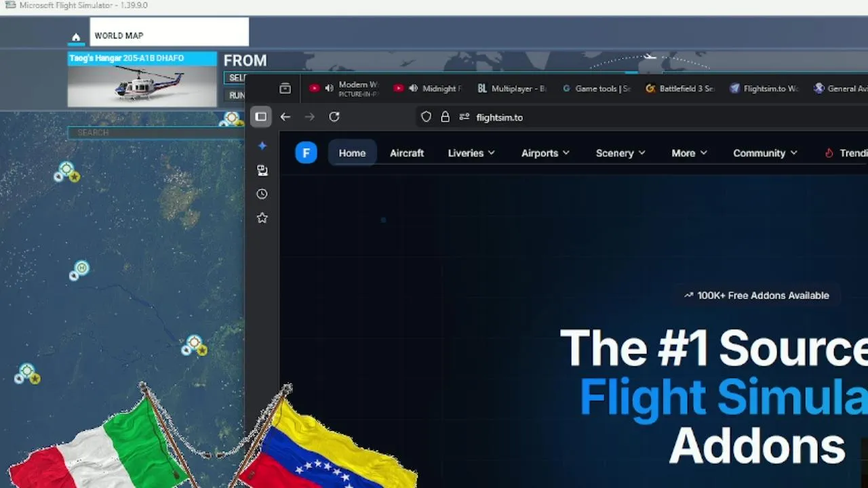868x488 pixels.
Task: Click the padlock site security icon
Action: (x=445, y=117)
